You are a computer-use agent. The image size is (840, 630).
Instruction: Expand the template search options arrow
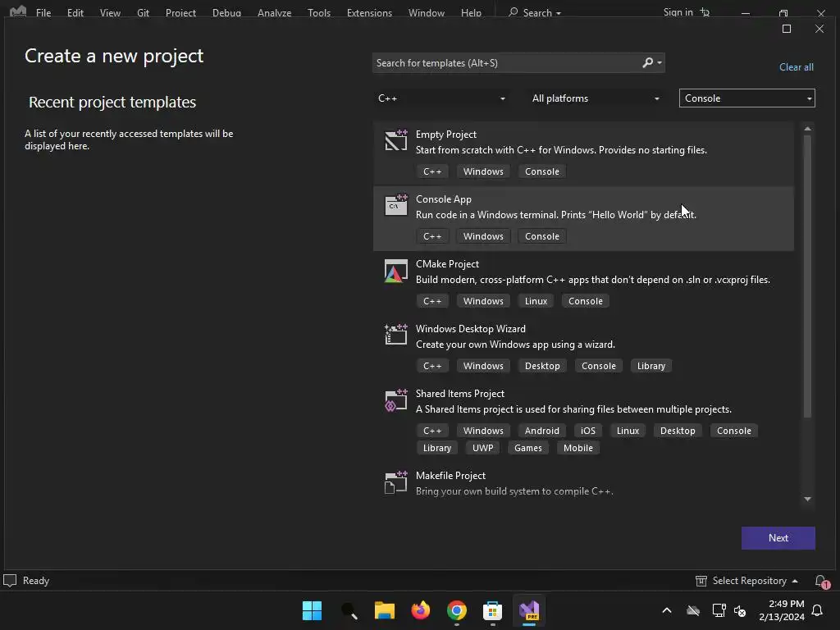tap(660, 62)
